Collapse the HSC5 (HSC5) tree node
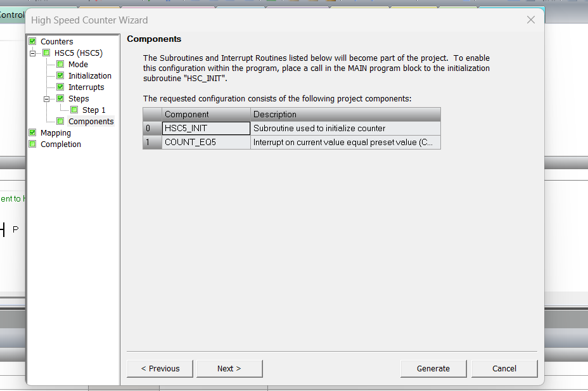Image resolution: width=588 pixels, height=391 pixels. coord(32,53)
